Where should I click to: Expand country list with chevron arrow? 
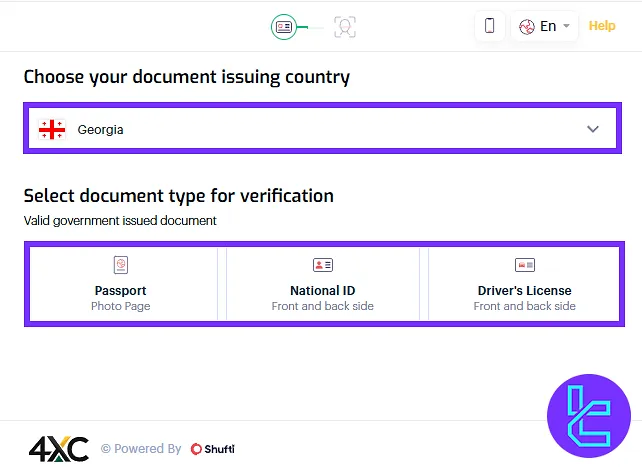tap(592, 129)
